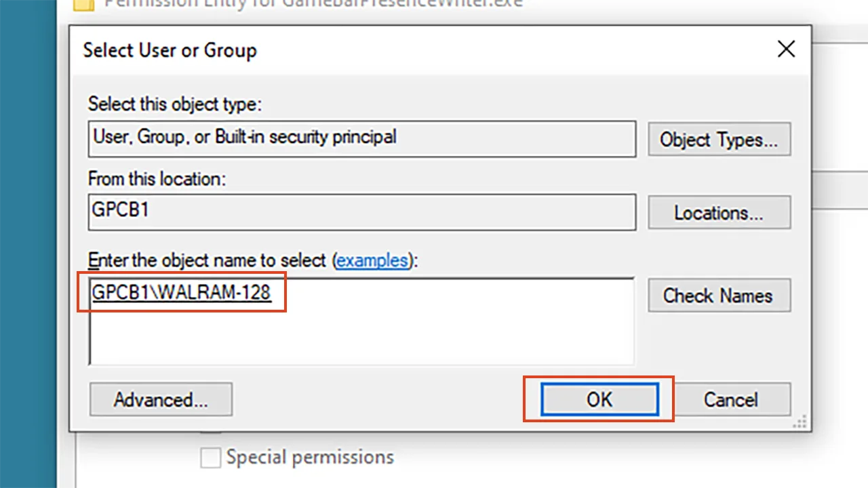This screenshot has width=868, height=488.
Task: Click the object type field
Action: pyautogui.click(x=362, y=139)
